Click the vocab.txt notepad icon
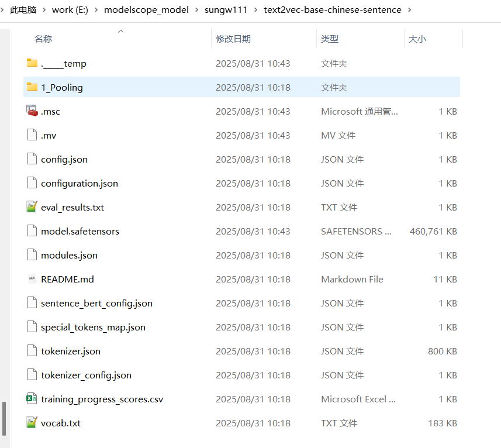Viewport: 501px width, 448px height. pos(32,422)
